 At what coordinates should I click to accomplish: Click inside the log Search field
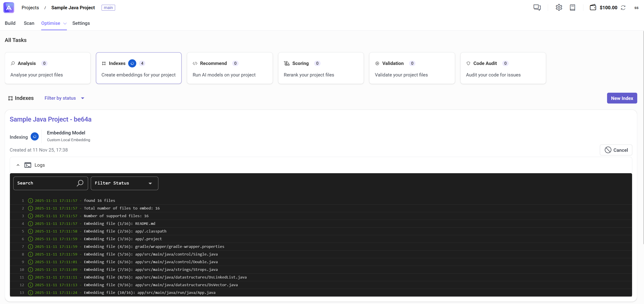(45, 183)
